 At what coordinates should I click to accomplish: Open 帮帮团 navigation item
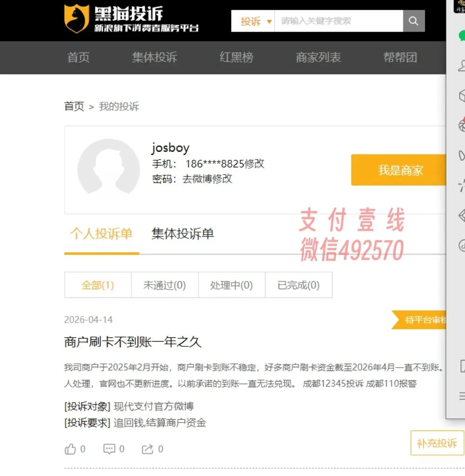400,57
